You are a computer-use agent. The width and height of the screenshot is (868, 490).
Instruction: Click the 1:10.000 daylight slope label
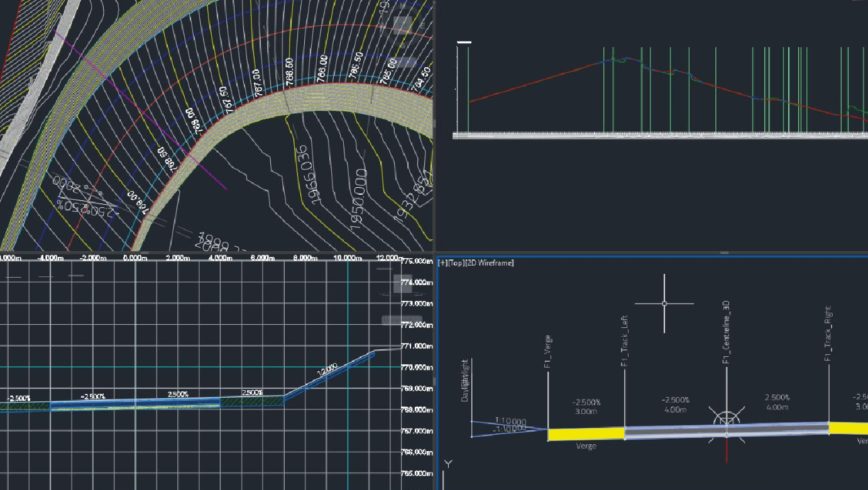[510, 421]
